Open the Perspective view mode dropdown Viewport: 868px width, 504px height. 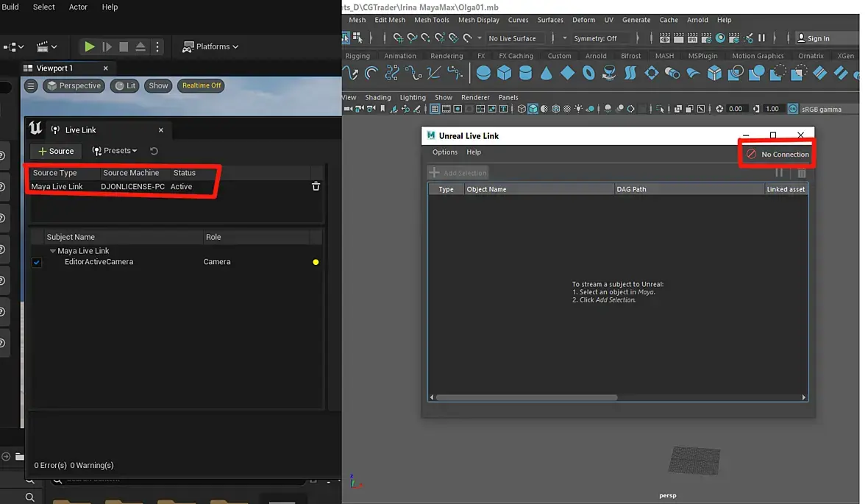click(74, 86)
